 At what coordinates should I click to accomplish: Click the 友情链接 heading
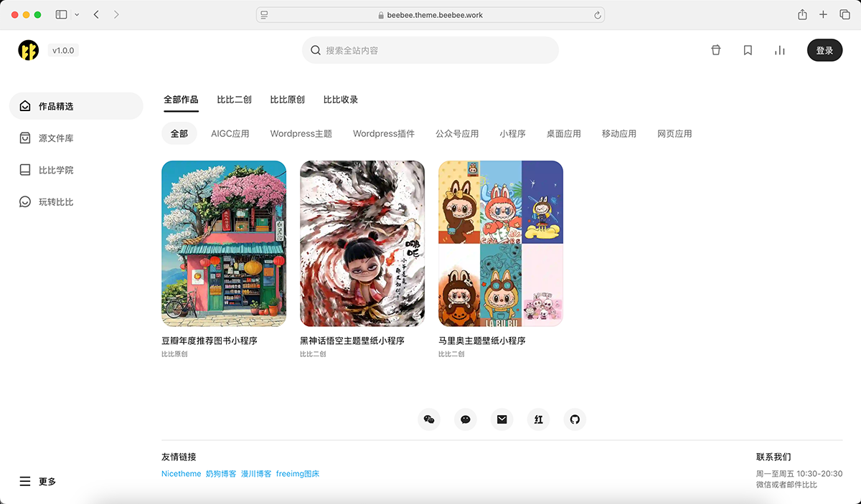179,457
